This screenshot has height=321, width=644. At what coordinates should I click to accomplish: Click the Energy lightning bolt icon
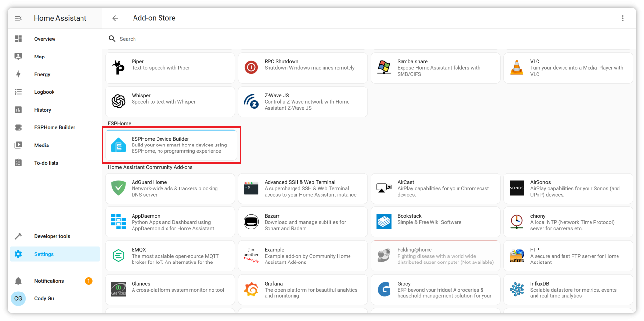click(18, 74)
